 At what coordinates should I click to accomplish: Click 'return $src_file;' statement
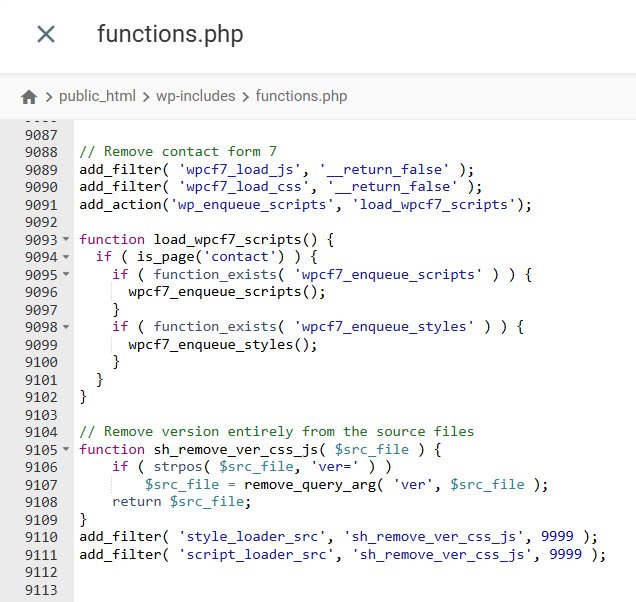tap(182, 502)
